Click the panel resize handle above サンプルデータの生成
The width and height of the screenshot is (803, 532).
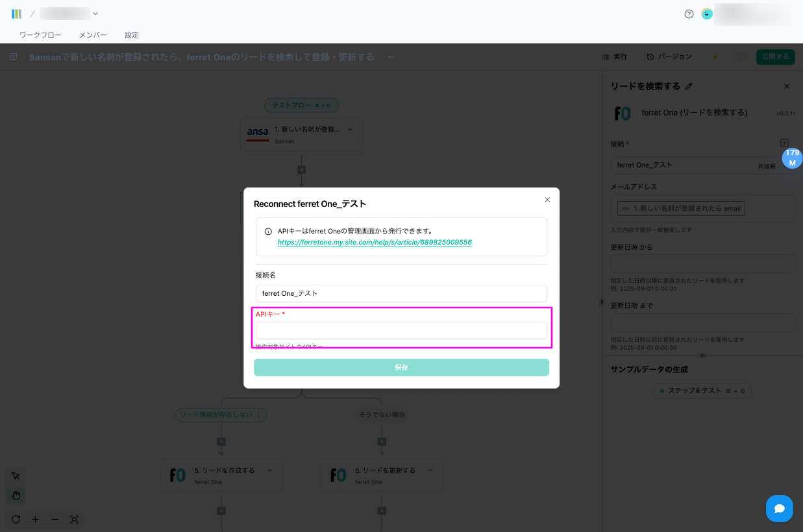point(702,356)
